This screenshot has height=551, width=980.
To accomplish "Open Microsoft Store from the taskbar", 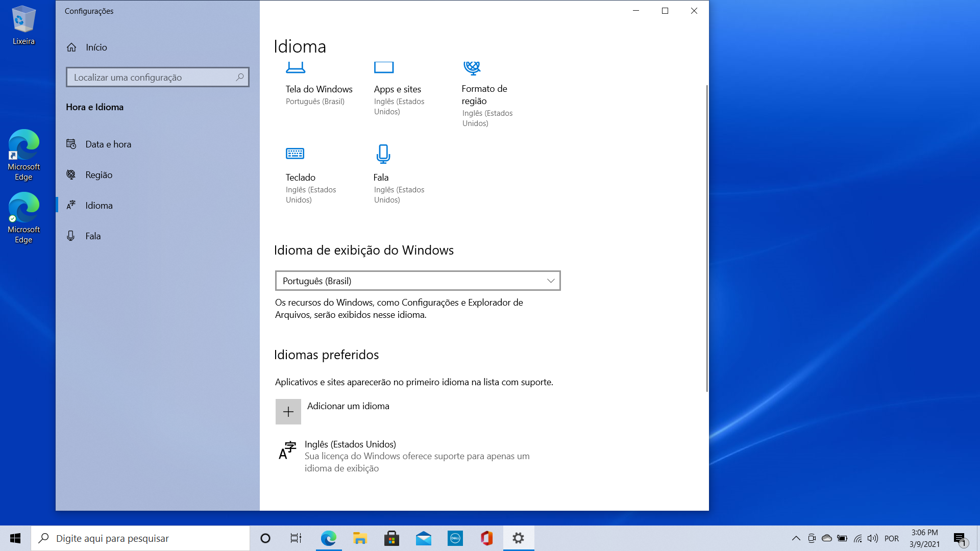I will click(x=391, y=538).
